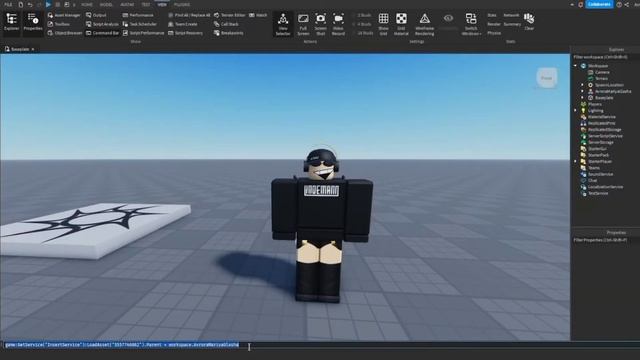
Task: Select 16 Studs grid option
Action: click(x=363, y=33)
